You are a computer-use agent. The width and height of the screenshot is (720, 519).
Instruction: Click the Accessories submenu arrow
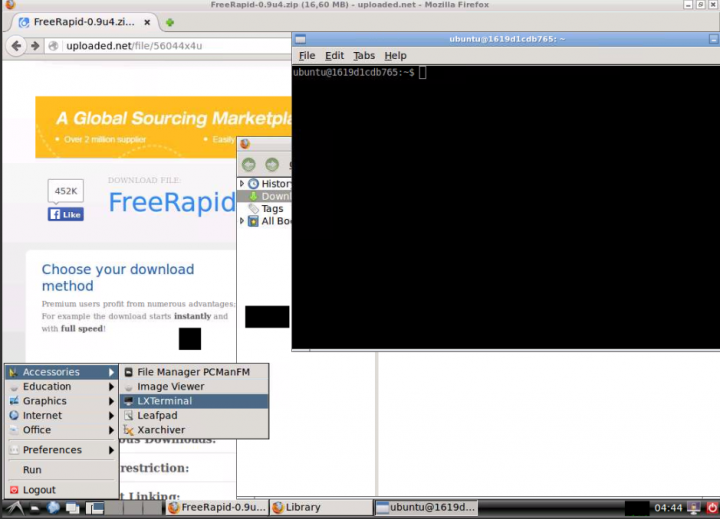(x=111, y=372)
